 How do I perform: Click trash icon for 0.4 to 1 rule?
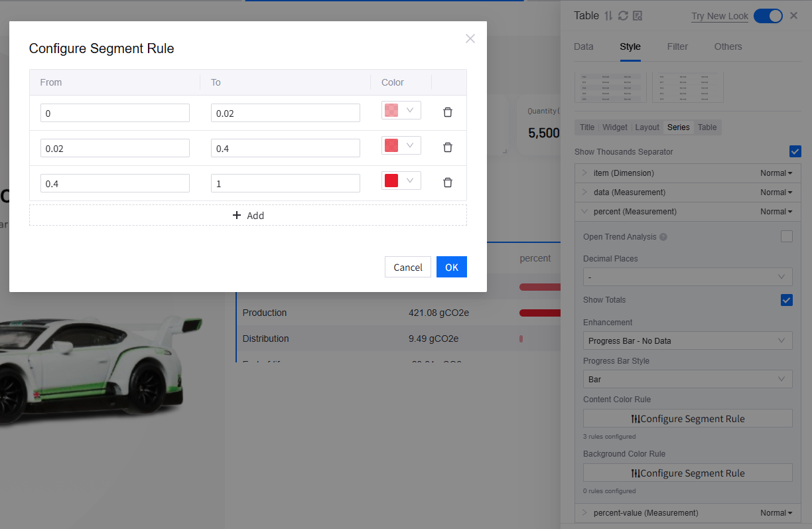[x=448, y=183]
